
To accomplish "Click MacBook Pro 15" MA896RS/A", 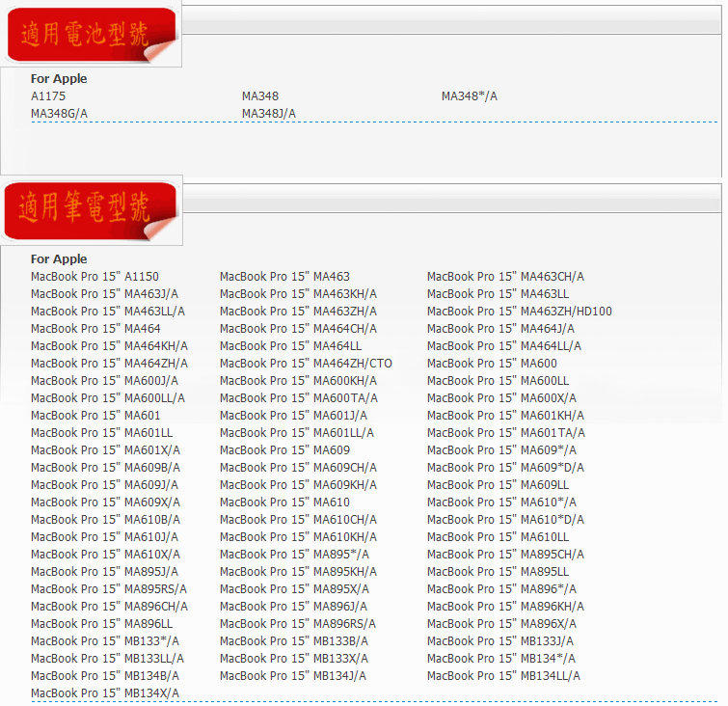I will pos(298,623).
